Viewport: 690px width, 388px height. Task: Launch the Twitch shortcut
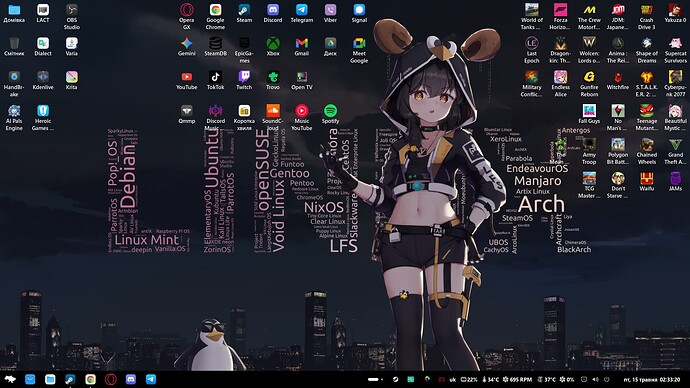point(244,81)
